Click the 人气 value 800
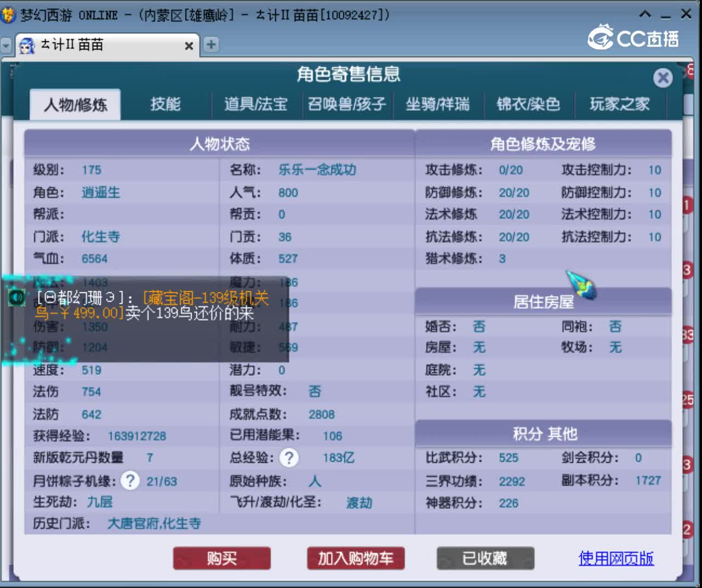The width and height of the screenshot is (702, 588). point(288,193)
